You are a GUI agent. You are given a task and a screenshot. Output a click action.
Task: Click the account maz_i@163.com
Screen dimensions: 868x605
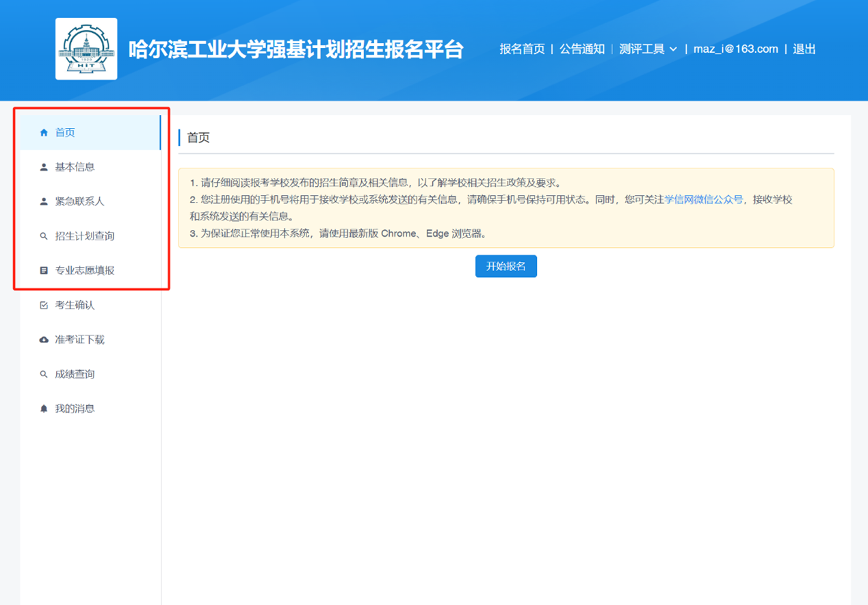coord(736,49)
